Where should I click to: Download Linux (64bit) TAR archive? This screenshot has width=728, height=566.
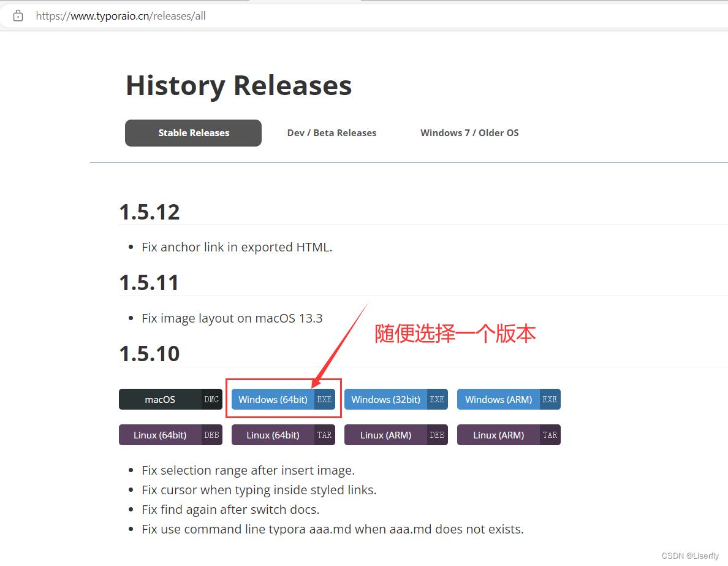click(283, 435)
